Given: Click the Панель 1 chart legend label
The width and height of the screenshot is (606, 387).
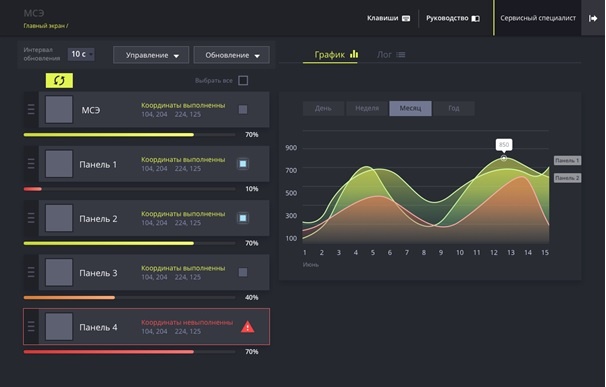Looking at the screenshot, I should 567,160.
